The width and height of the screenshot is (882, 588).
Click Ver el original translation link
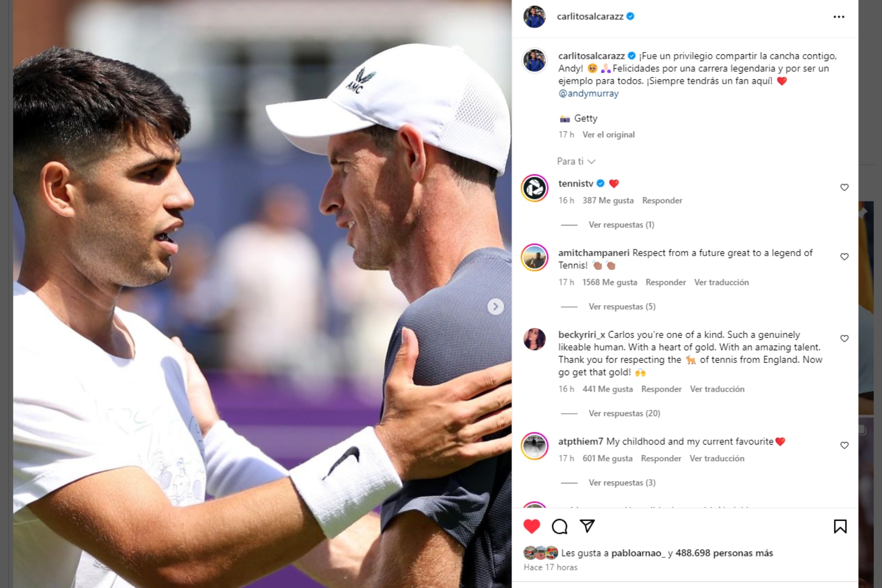point(608,135)
